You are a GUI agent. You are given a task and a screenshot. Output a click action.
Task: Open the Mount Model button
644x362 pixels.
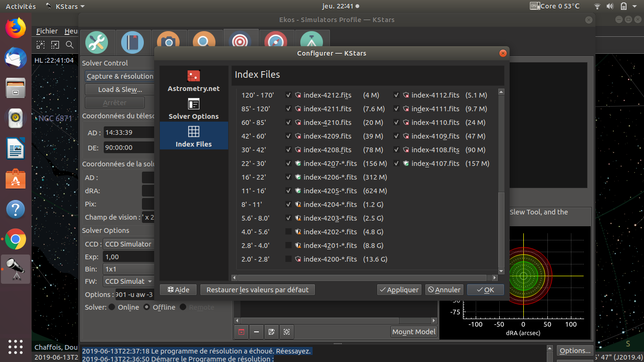point(414,332)
